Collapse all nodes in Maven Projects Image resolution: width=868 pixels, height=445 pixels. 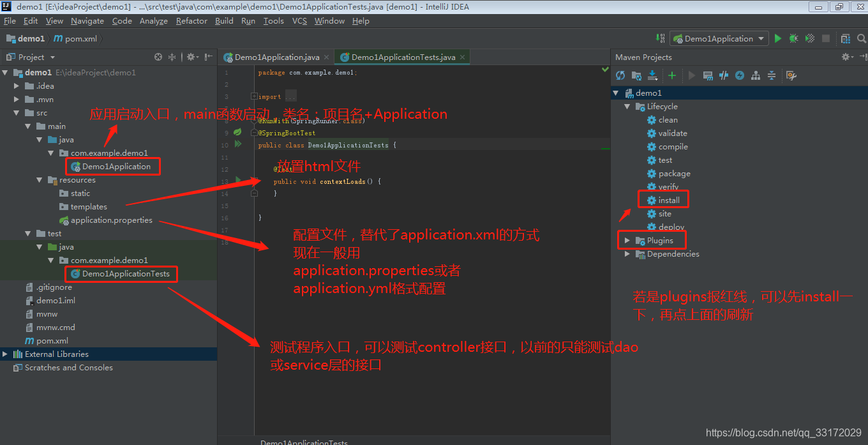pos(772,75)
